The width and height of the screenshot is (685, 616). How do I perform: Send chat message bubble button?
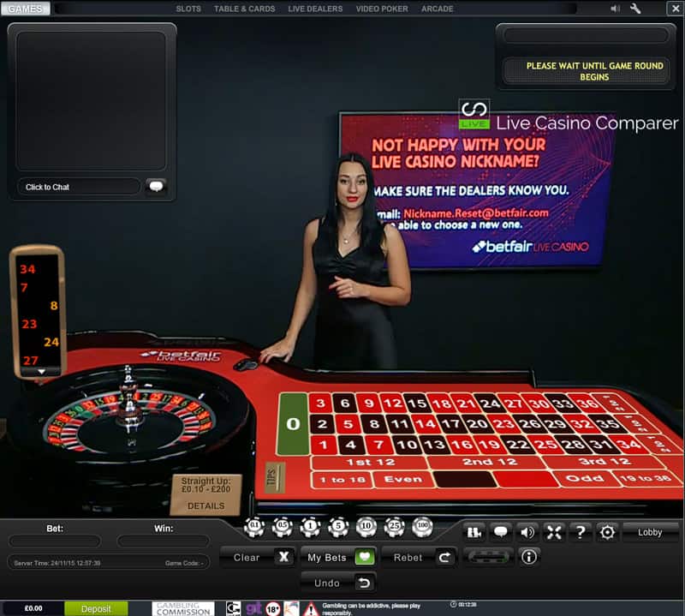156,187
